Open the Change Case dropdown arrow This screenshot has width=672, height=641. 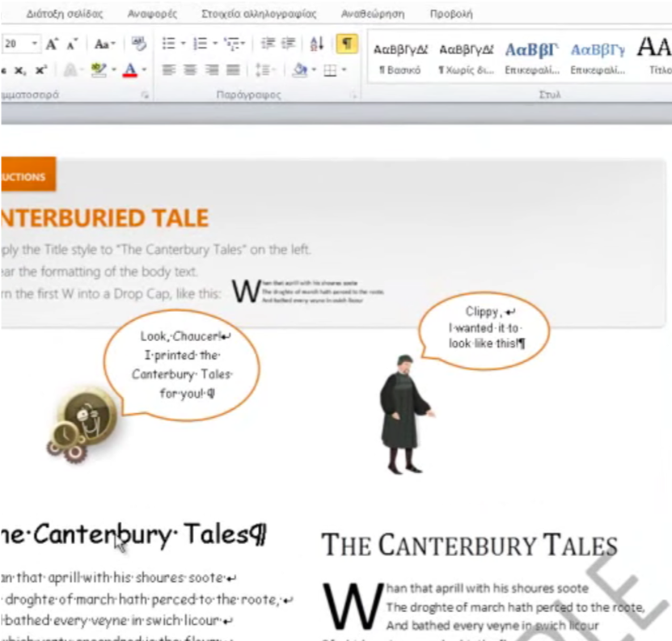point(113,44)
